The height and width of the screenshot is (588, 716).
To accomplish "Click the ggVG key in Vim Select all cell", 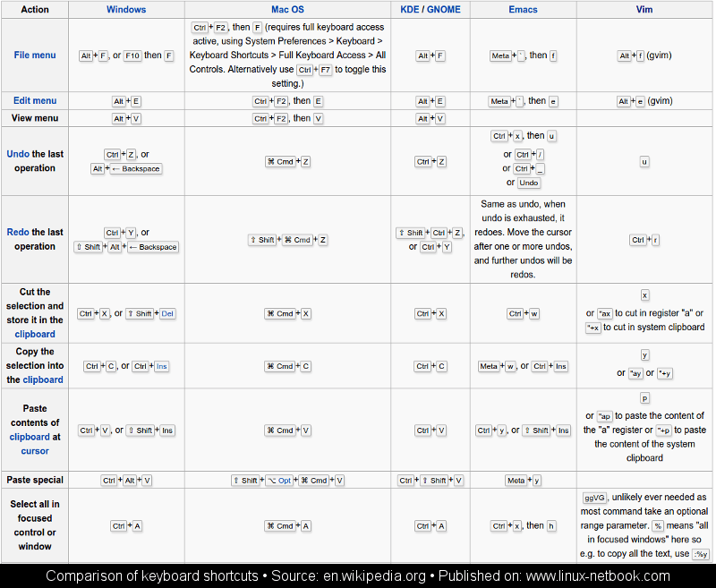I will (x=594, y=498).
